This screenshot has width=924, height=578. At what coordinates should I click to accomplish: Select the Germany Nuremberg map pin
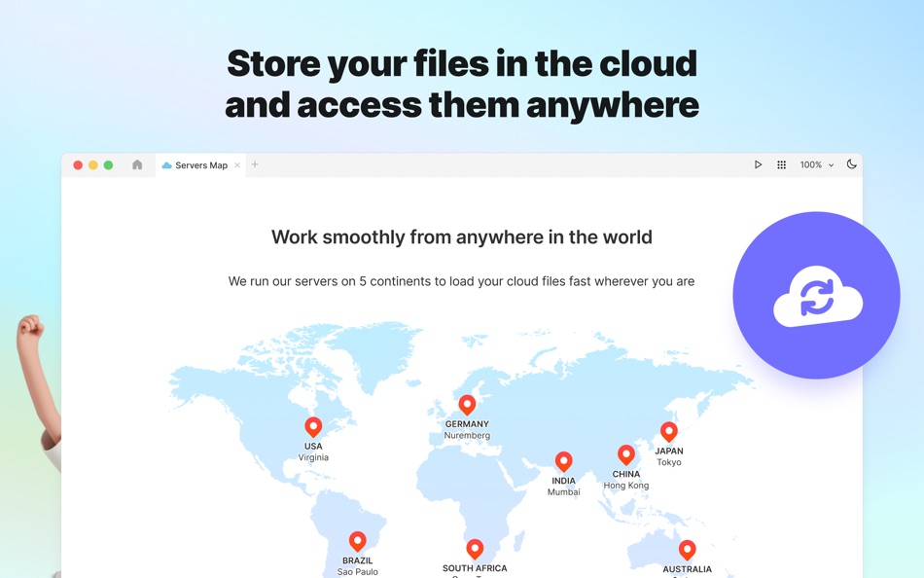[x=467, y=405]
